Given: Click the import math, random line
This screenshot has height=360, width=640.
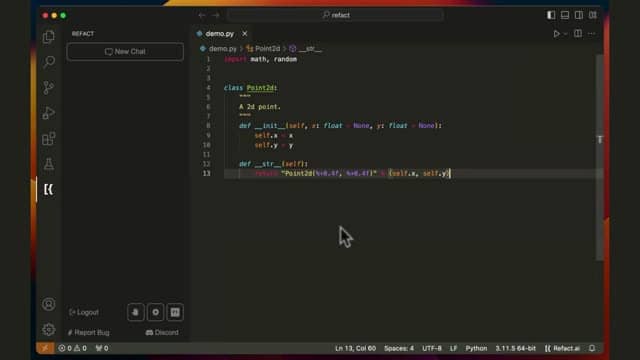Looking at the screenshot, I should point(260,59).
